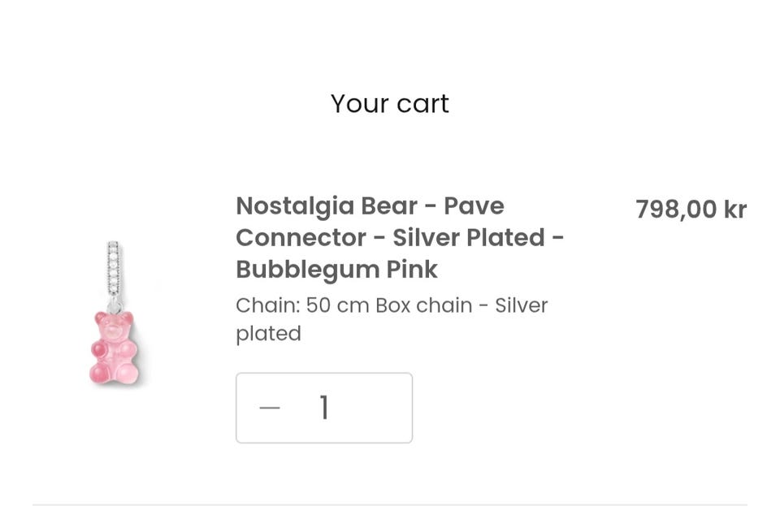The width and height of the screenshot is (780, 532).
Task: Click the number 1 in quantity selector
Action: coord(324,408)
